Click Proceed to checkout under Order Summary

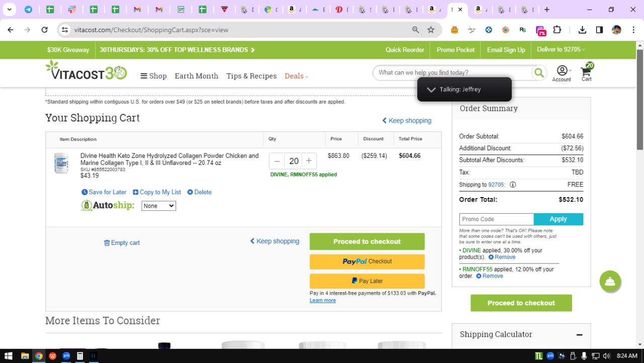[x=521, y=303]
